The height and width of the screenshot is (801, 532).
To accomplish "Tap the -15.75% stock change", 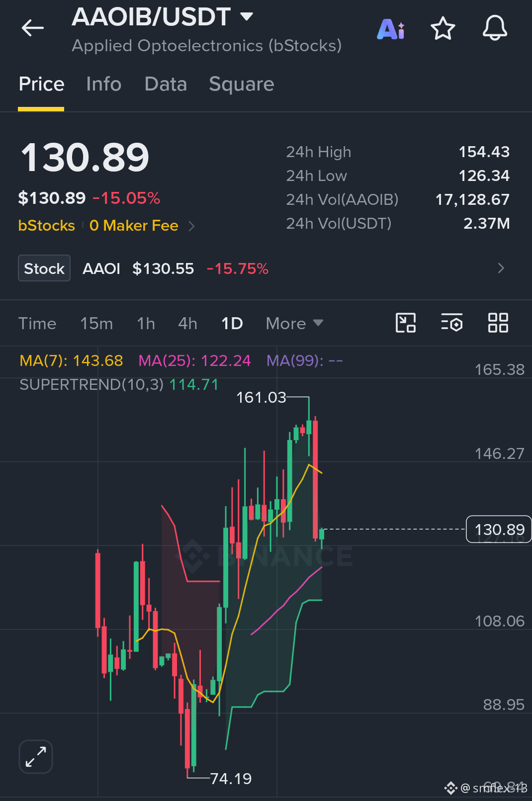I will [238, 269].
